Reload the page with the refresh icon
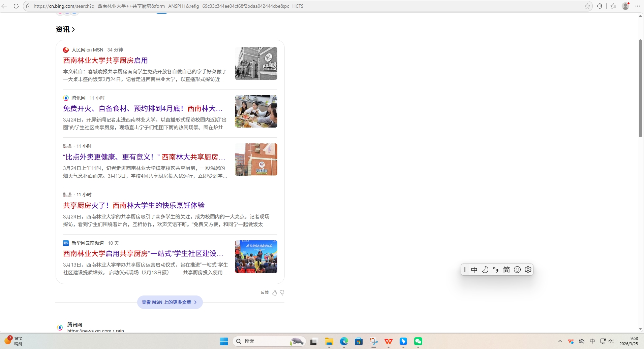 coord(16,6)
